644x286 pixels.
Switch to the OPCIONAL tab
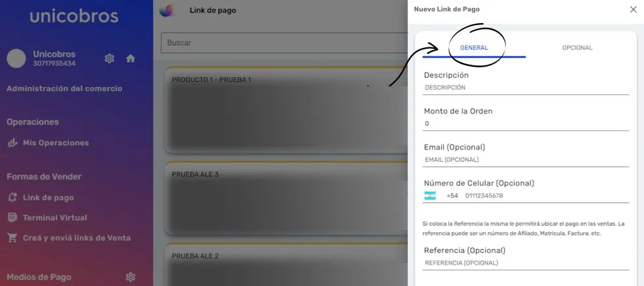coord(577,47)
